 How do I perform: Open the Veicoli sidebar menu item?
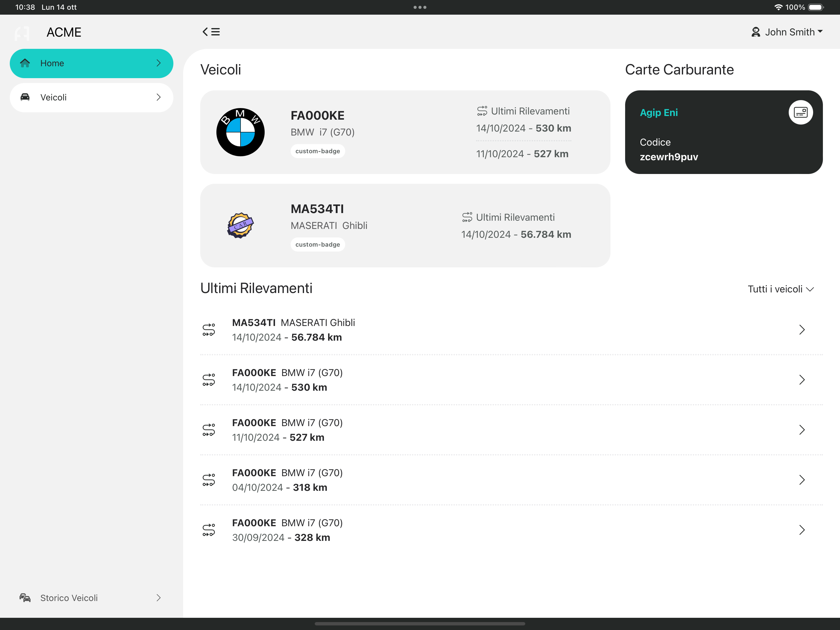click(92, 98)
